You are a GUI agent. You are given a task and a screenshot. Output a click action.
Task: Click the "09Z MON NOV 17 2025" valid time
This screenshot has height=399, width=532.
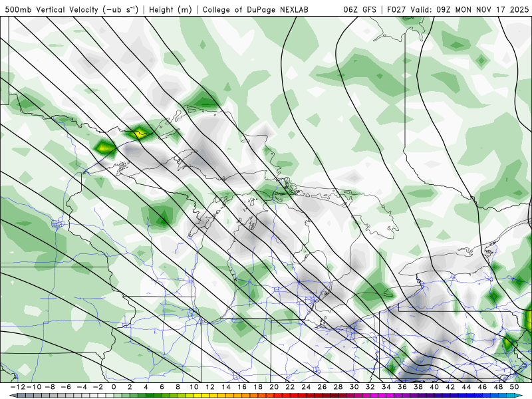483,9
